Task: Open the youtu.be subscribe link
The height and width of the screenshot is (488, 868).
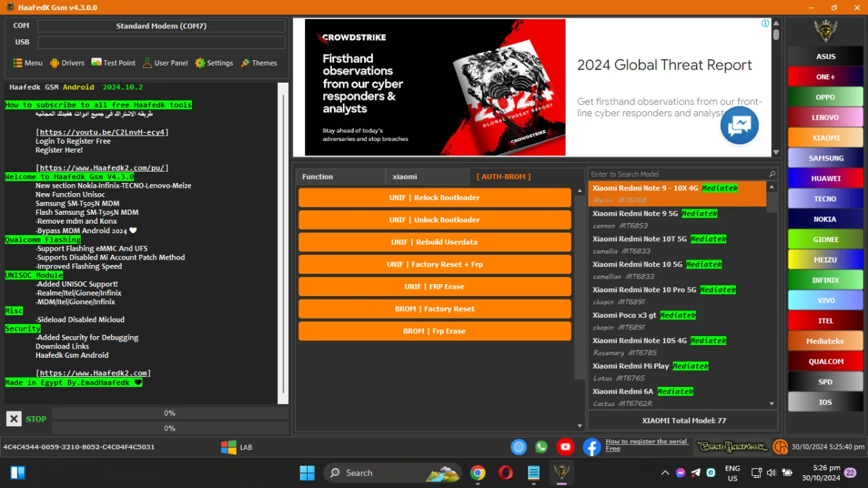Action: click(x=102, y=132)
